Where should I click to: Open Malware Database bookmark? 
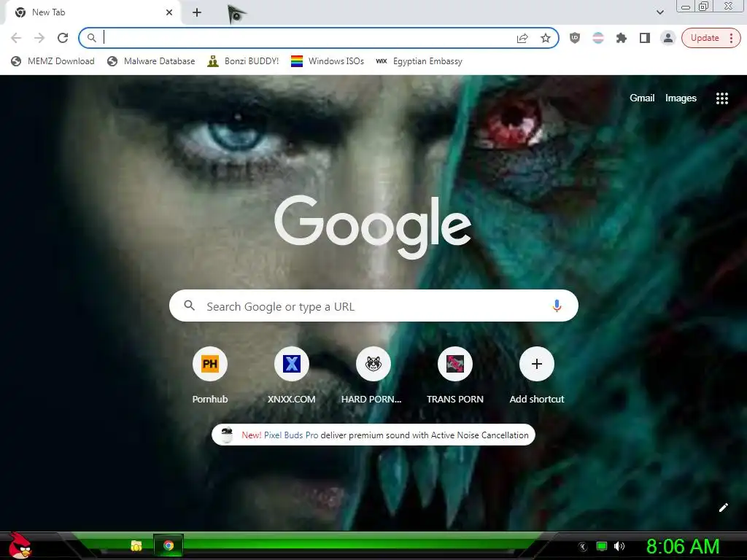point(151,61)
